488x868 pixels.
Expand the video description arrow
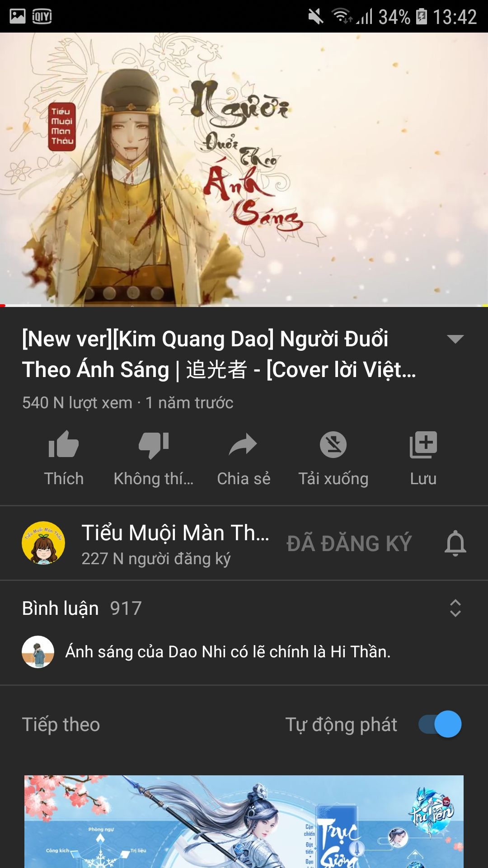[455, 339]
